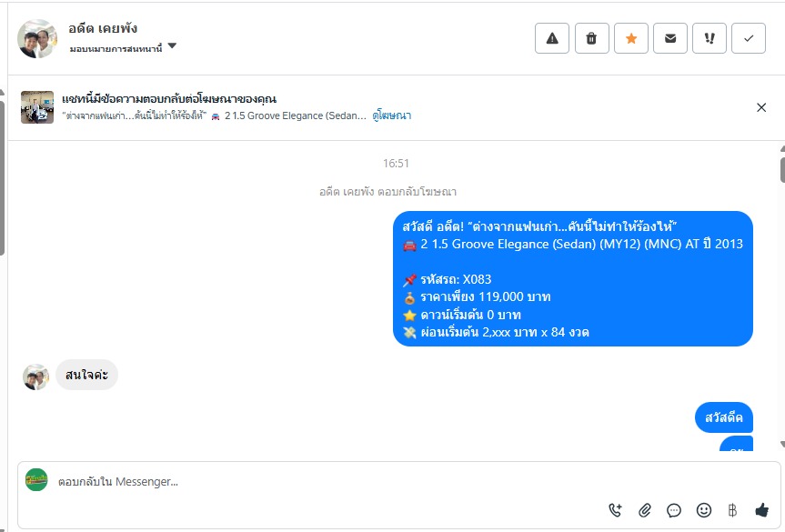Image resolution: width=785 pixels, height=532 pixels.
Task: Open the มอบหมายการสนทนานี้ assign menu label
Action: [x=116, y=48]
